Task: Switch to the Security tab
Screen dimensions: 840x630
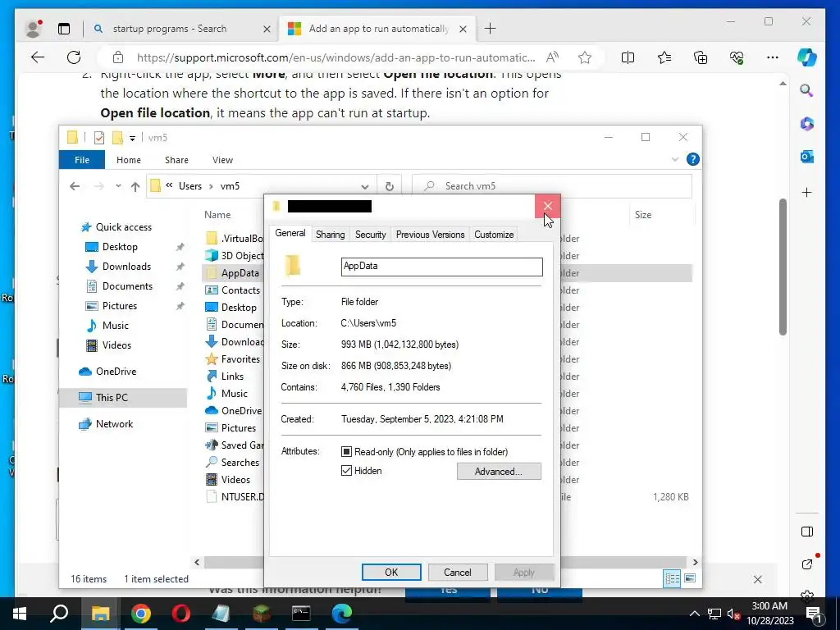Action: click(x=370, y=235)
